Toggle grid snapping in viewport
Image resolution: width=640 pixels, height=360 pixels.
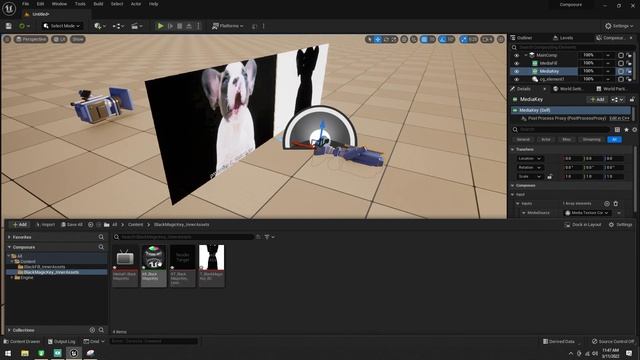[424, 39]
